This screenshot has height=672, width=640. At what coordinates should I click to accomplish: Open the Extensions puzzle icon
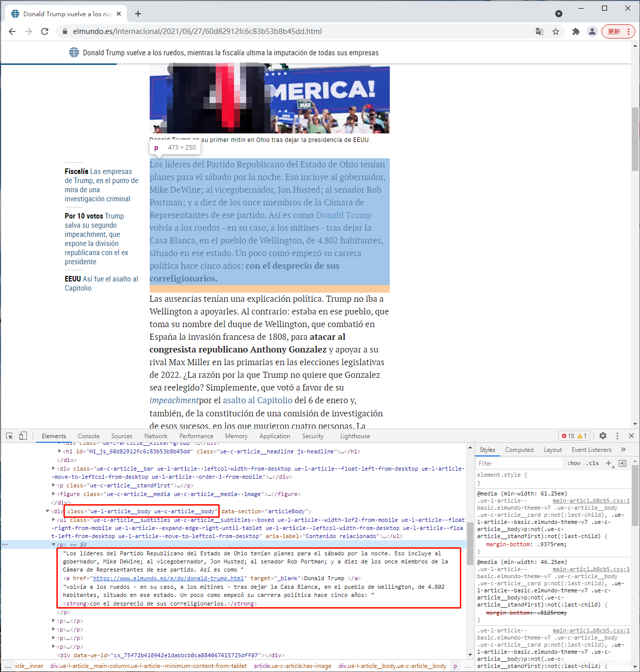(576, 31)
